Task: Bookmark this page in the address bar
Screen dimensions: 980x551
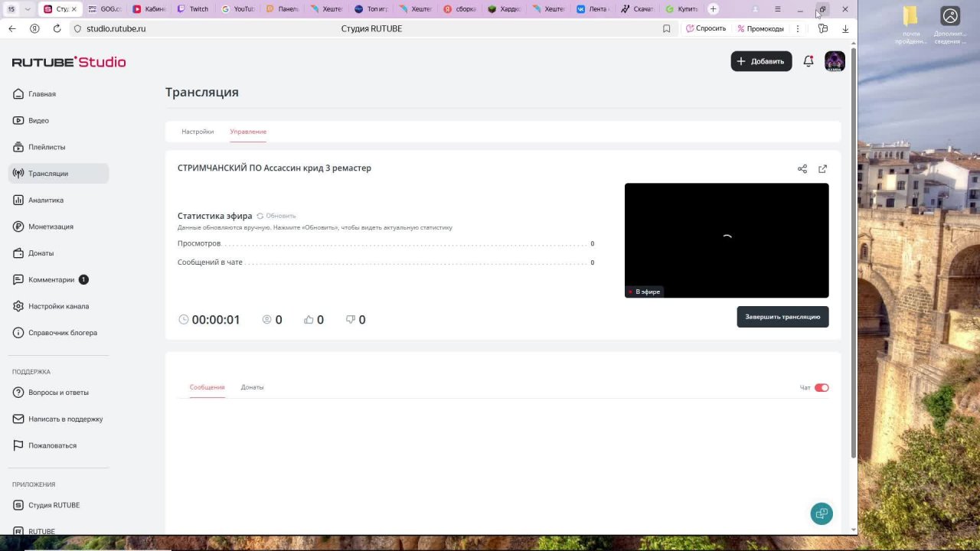Action: click(666, 28)
